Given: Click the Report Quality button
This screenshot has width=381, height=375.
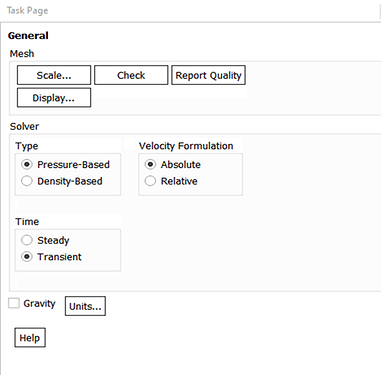Looking at the screenshot, I should coord(208,75).
